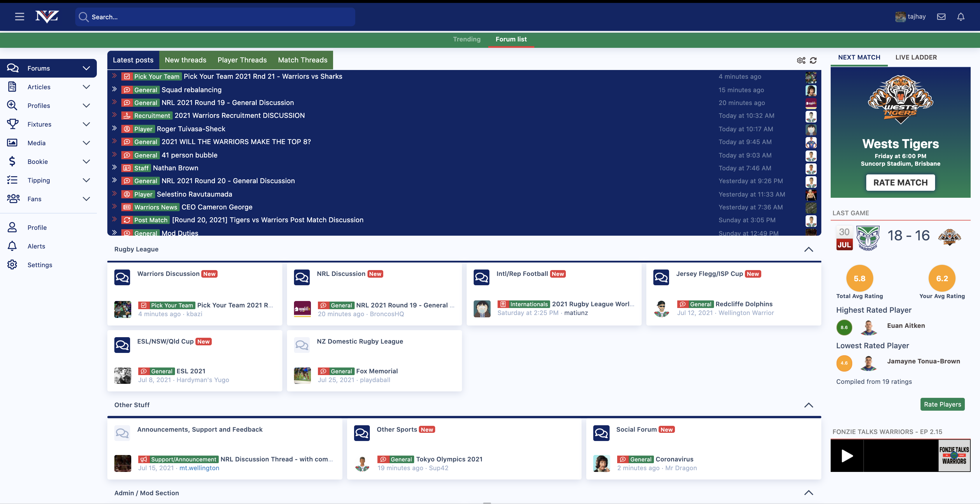Click the Tipping checklist icon in sidebar
Viewport: 980px width, 504px height.
[12, 180]
